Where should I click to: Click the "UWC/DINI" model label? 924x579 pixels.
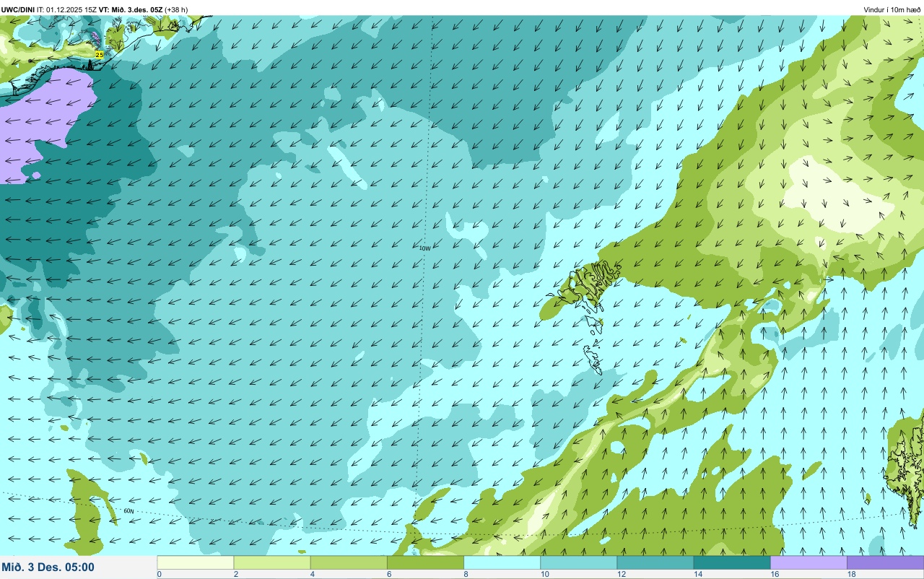coord(18,9)
